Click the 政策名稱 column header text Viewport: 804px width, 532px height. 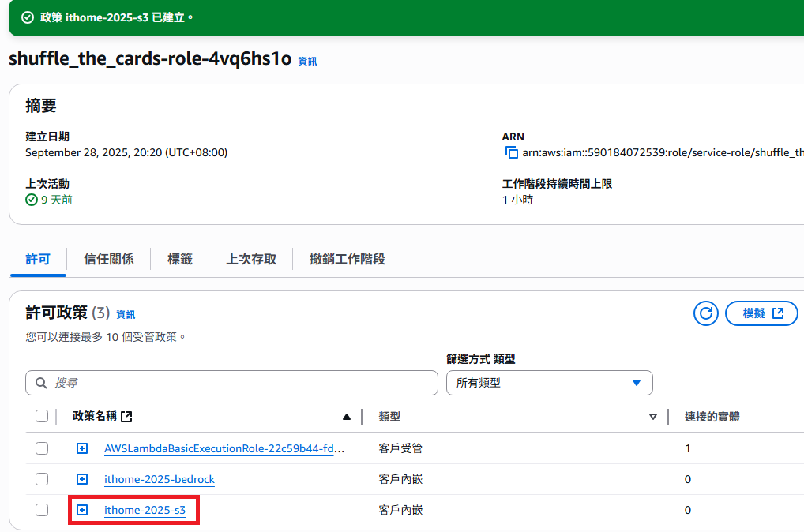[x=95, y=416]
